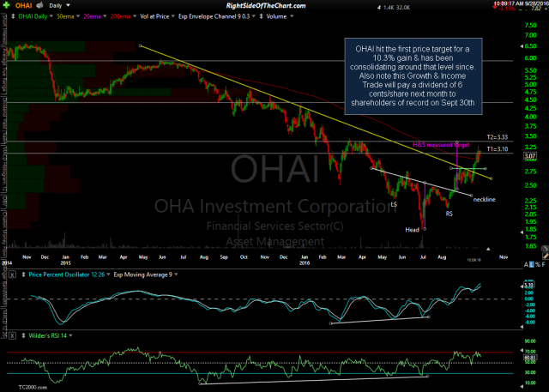The image size is (549, 392).
Task: Click the pencil drawing tools icon
Action: (545, 256)
